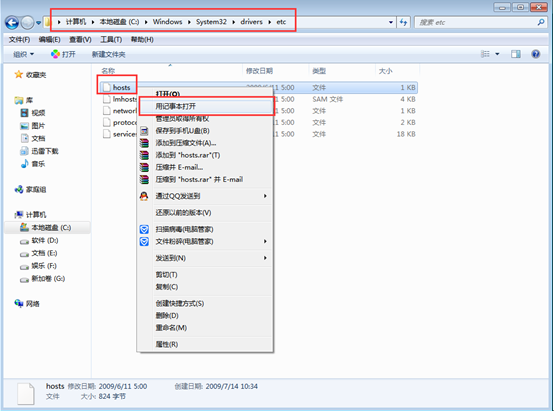Click the Back navigation arrow button
554x411 pixels.
point(12,23)
